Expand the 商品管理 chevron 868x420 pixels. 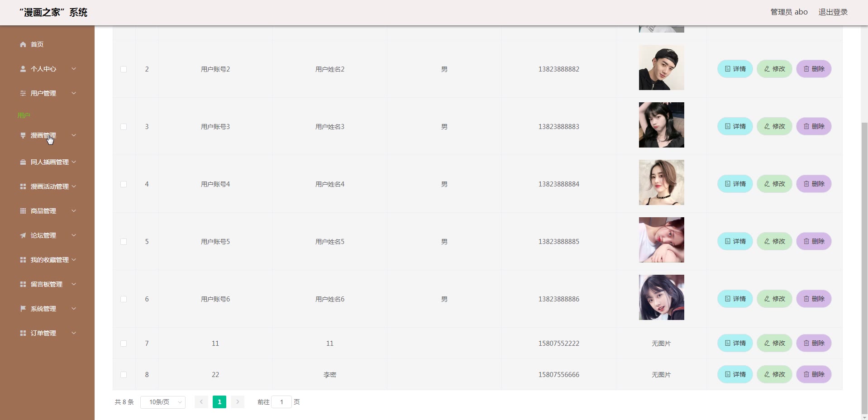pos(74,211)
